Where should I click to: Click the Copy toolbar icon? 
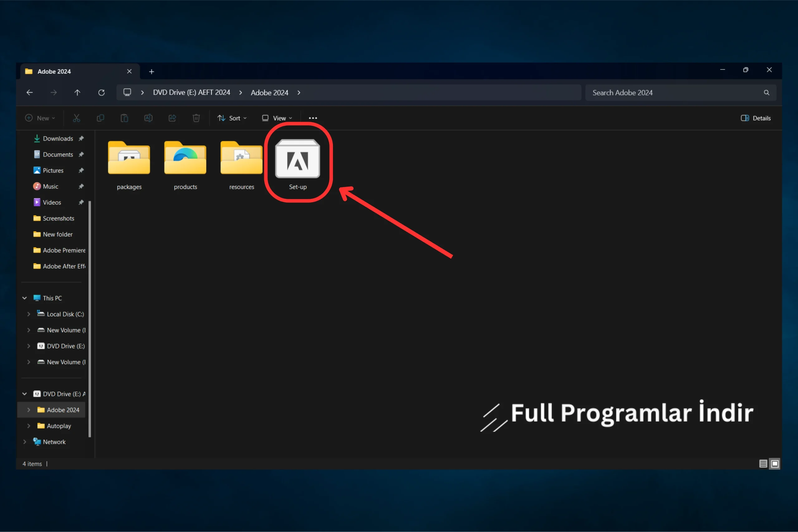coord(100,118)
